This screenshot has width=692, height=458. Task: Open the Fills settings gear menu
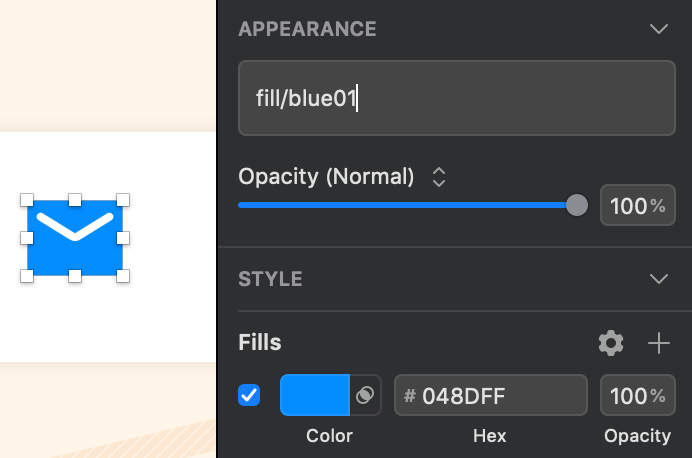pos(611,343)
